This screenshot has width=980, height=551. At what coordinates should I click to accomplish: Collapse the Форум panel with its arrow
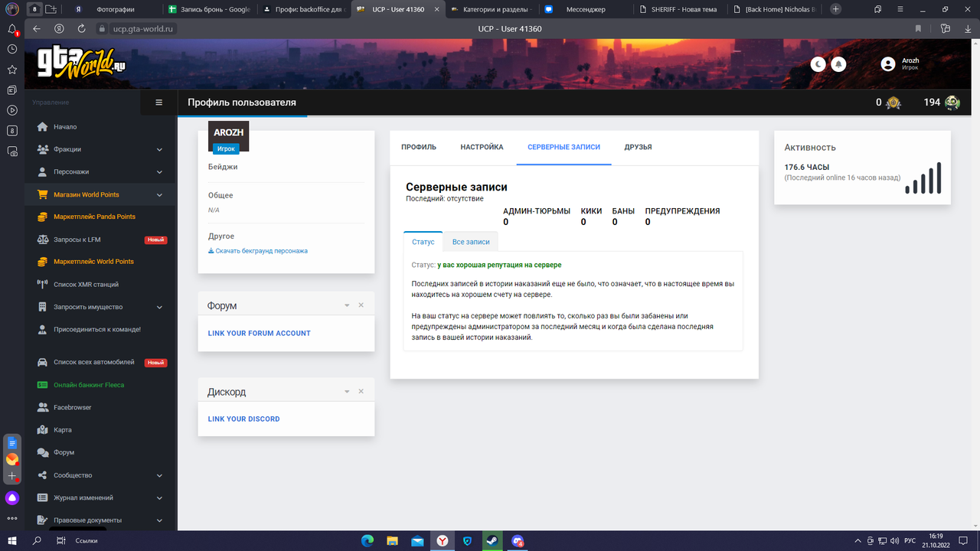coord(347,305)
